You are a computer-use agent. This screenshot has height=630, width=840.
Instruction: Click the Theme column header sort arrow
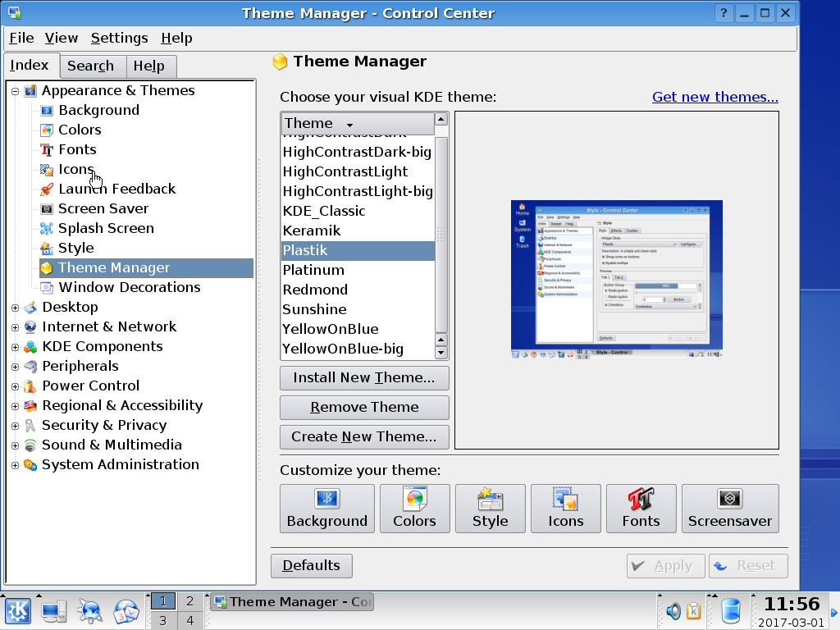(x=349, y=125)
